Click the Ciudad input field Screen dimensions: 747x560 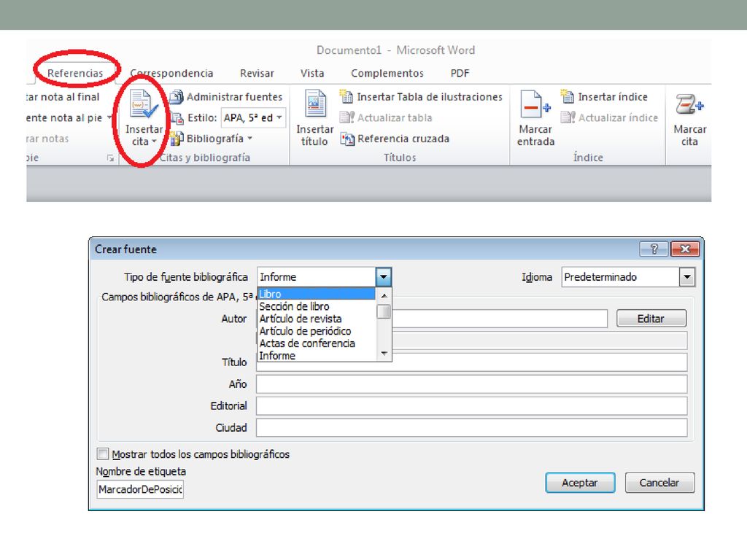click(x=472, y=427)
